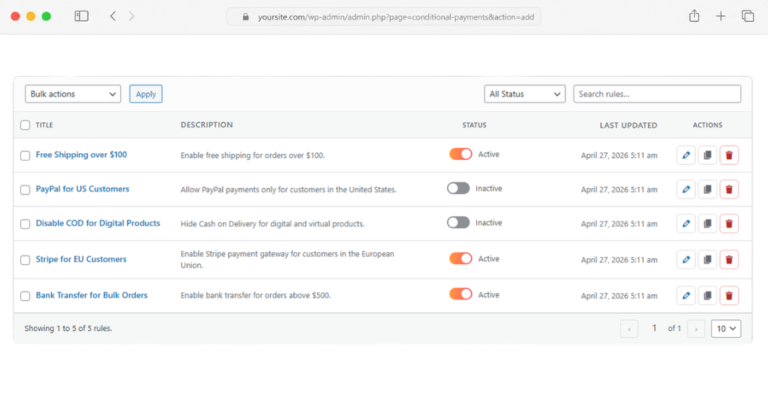Click the Apply button
The height and width of the screenshot is (398, 768).
tap(146, 94)
